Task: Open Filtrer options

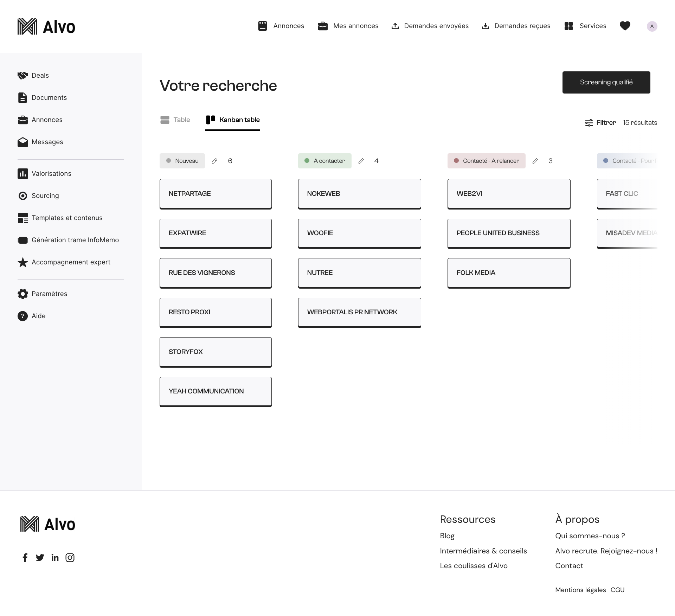Action: click(600, 123)
